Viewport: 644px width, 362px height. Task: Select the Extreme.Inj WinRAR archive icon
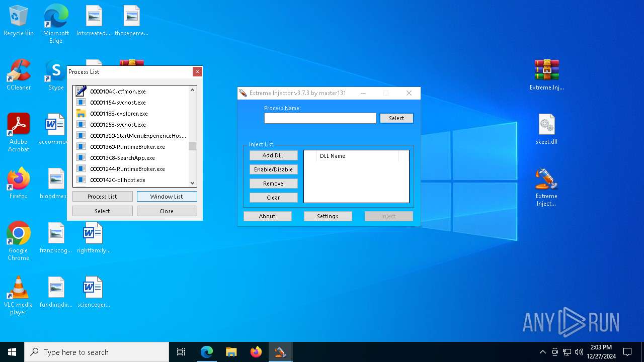[547, 75]
